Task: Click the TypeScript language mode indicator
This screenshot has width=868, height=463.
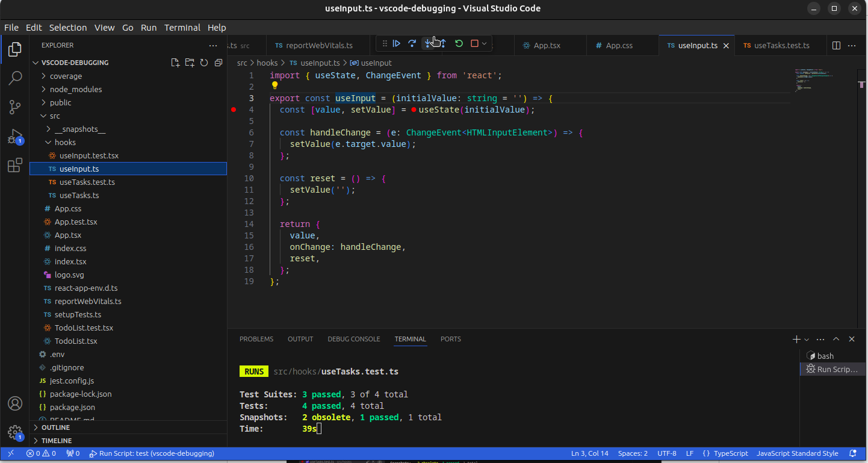Action: (730, 453)
